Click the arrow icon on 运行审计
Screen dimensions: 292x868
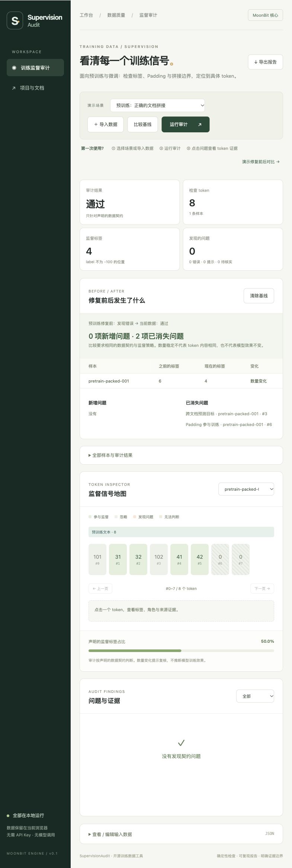200,125
